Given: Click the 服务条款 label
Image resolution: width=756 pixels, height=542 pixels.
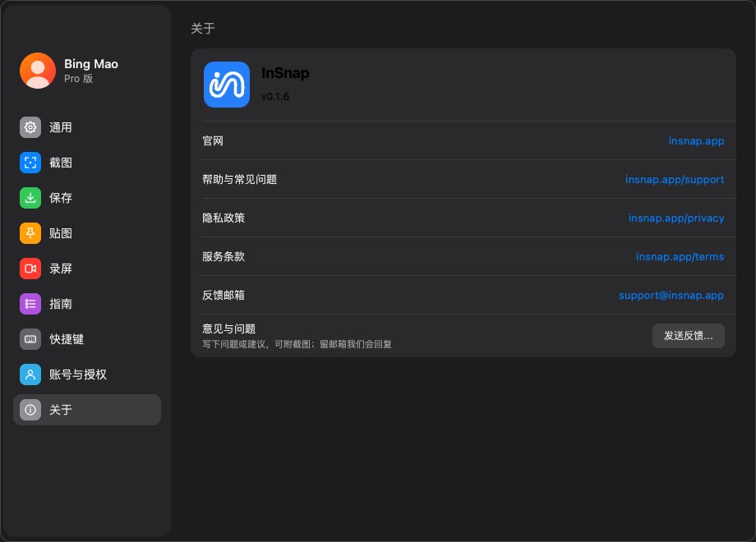Looking at the screenshot, I should [224, 256].
